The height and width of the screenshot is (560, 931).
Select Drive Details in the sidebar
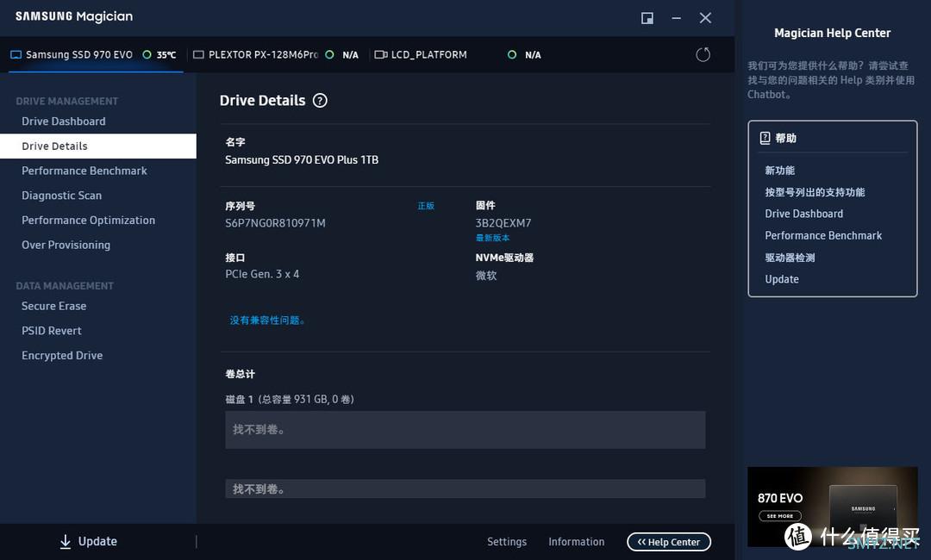(98, 146)
